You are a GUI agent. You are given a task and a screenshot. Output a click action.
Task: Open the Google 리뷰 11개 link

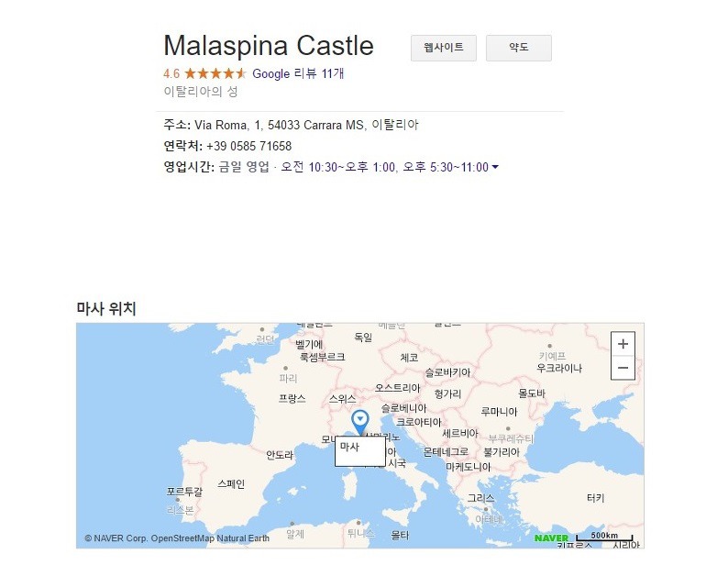(298, 73)
